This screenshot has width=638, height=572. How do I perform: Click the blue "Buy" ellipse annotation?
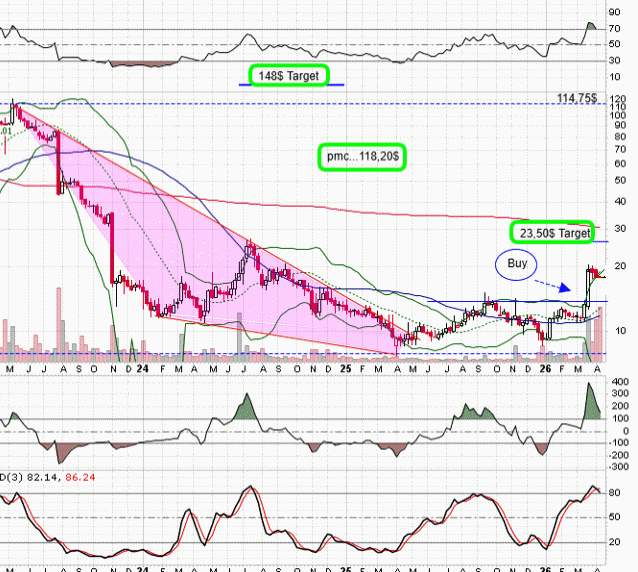517,264
